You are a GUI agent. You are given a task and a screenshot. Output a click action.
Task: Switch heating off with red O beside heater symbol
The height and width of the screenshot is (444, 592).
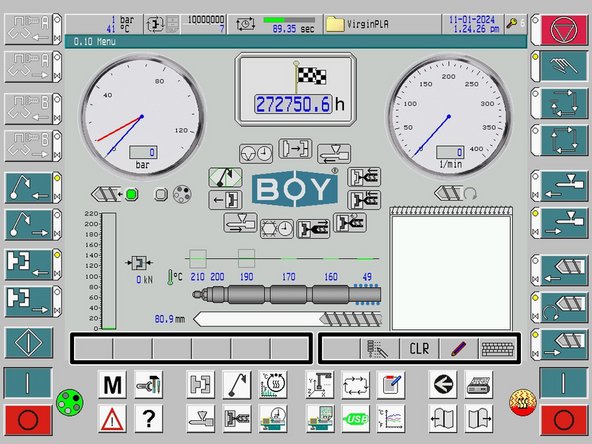click(563, 420)
